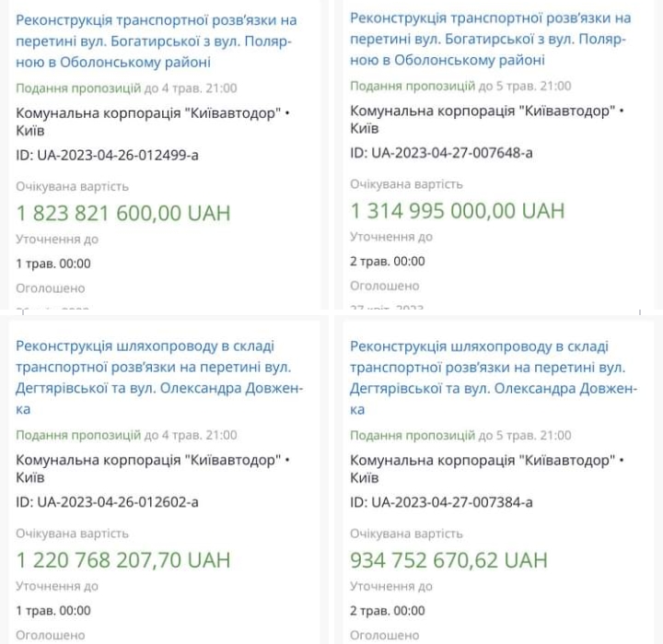Click tender ID UA-2023-04-26-012499-a
663x644 pixels.
click(107, 155)
